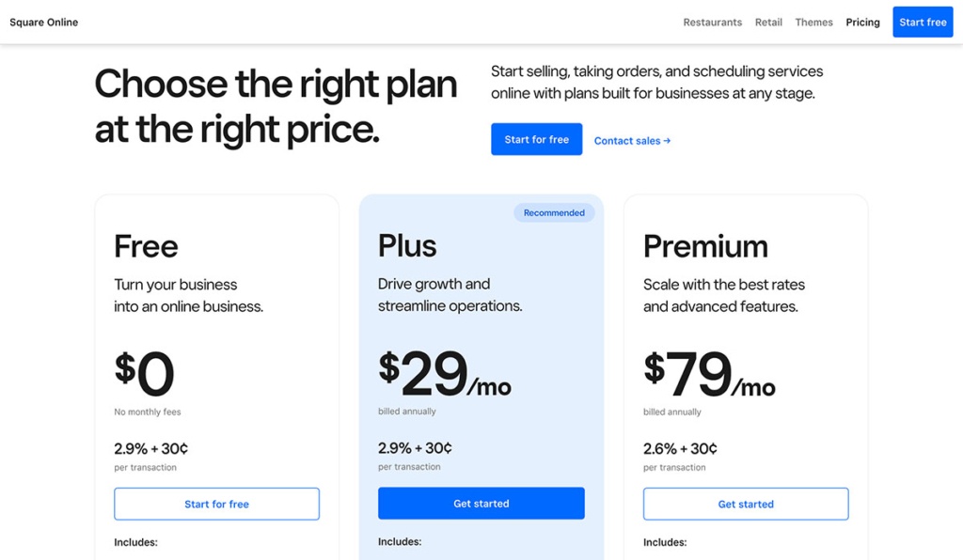Click the Recommended badge on Plus plan
Image resolution: width=963 pixels, height=560 pixels.
[554, 212]
